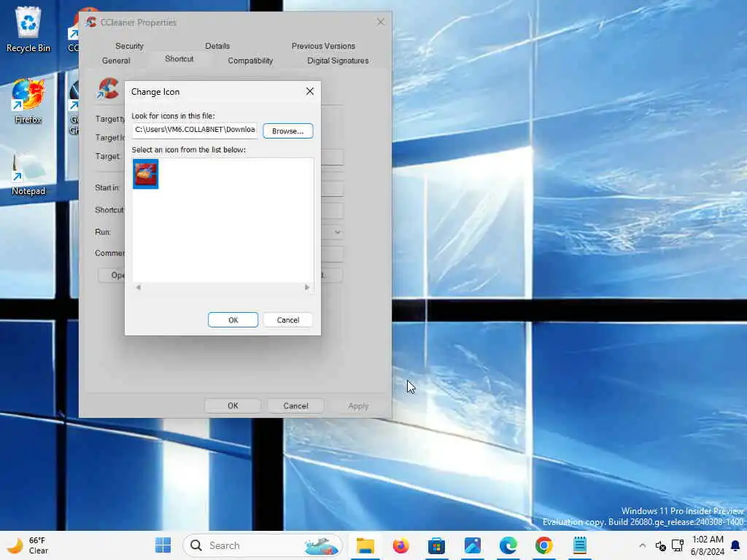Select the Notepad desktop shortcut
Image resolution: width=747 pixels, height=560 pixels.
click(28, 174)
